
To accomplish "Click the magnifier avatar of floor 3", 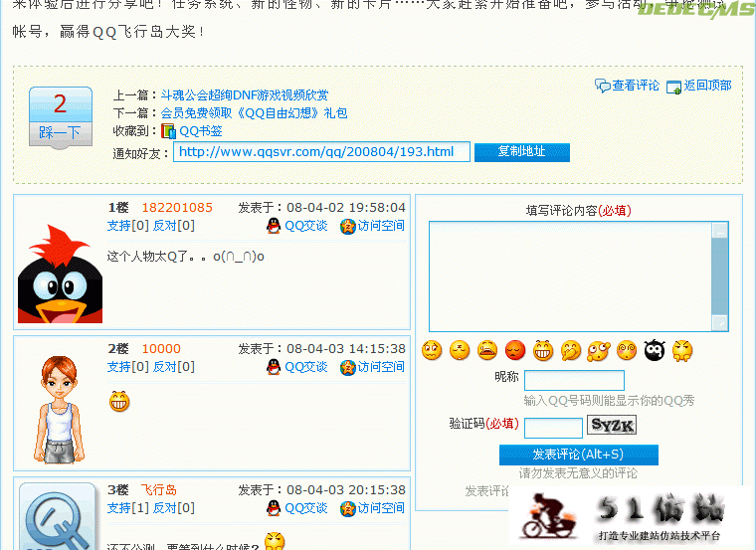I will 58,516.
